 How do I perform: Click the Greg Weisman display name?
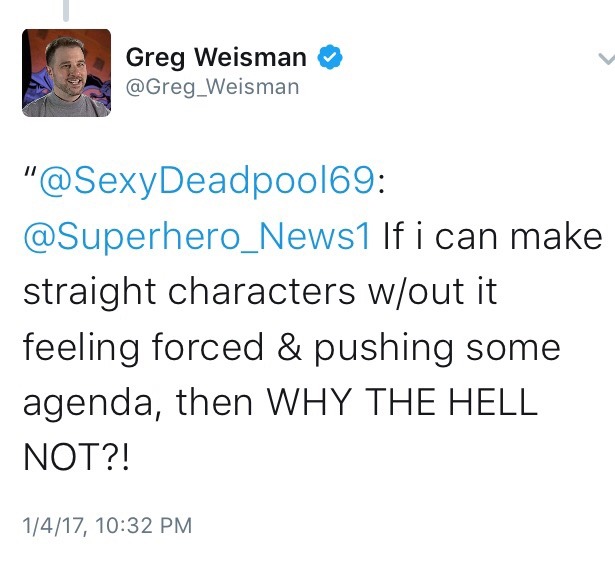[217, 59]
